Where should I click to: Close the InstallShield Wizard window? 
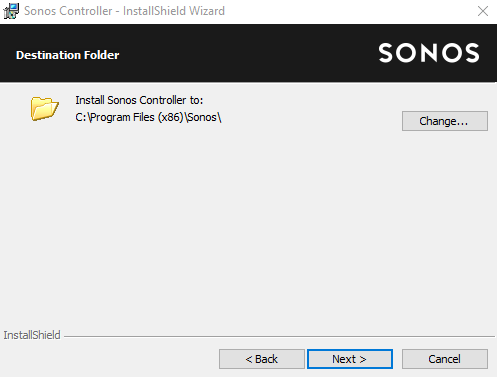pos(483,11)
